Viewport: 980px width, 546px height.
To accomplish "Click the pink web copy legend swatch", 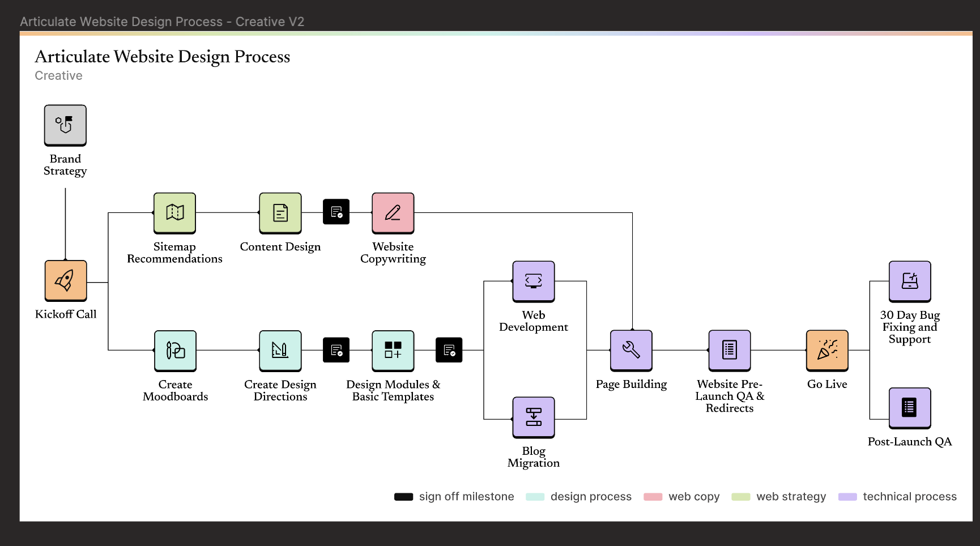I will tap(653, 497).
